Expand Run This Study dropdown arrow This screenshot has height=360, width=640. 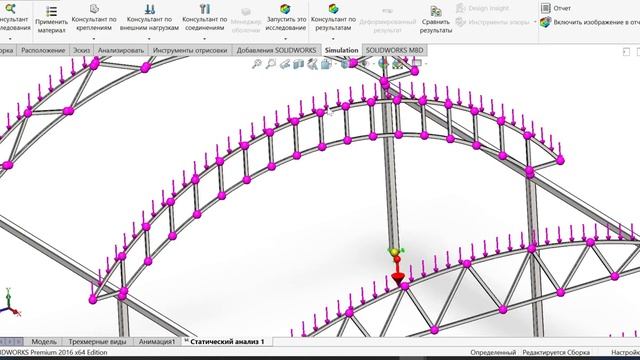285,39
